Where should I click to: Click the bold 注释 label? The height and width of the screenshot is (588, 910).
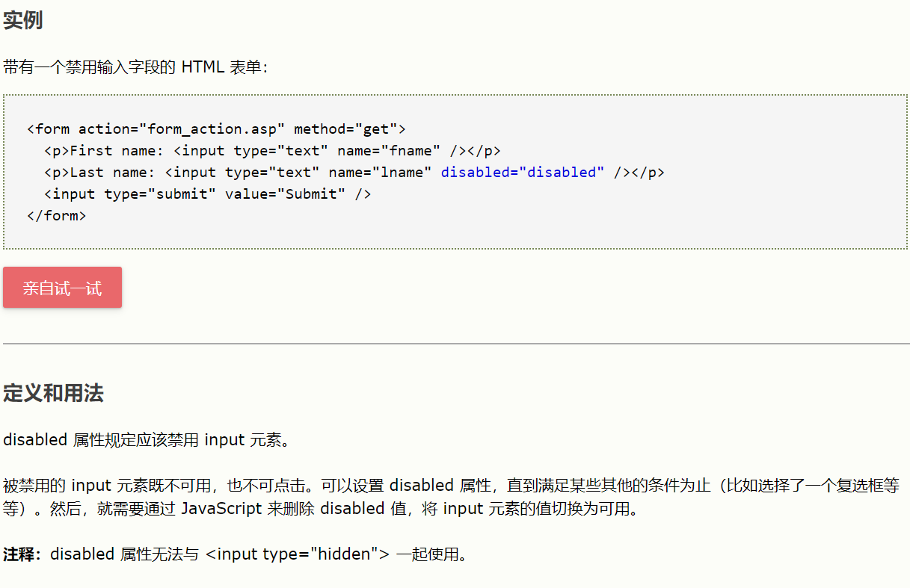pos(22,555)
